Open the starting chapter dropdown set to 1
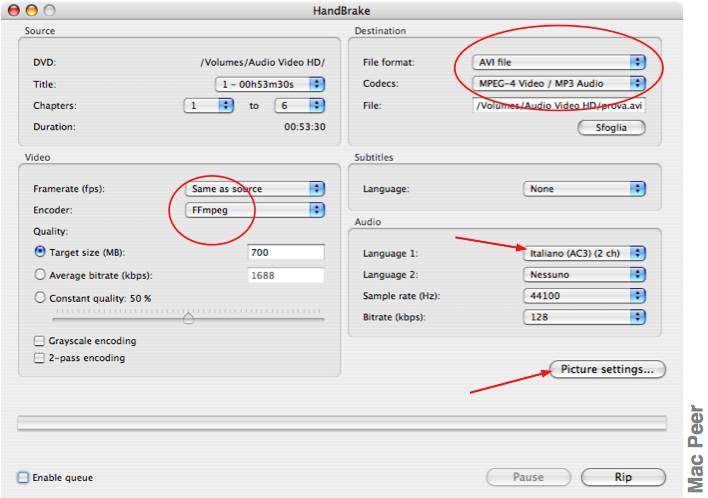 (x=208, y=105)
